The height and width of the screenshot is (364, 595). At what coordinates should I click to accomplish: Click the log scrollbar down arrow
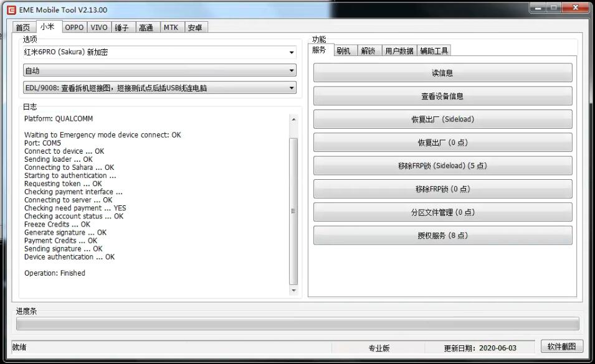point(293,291)
